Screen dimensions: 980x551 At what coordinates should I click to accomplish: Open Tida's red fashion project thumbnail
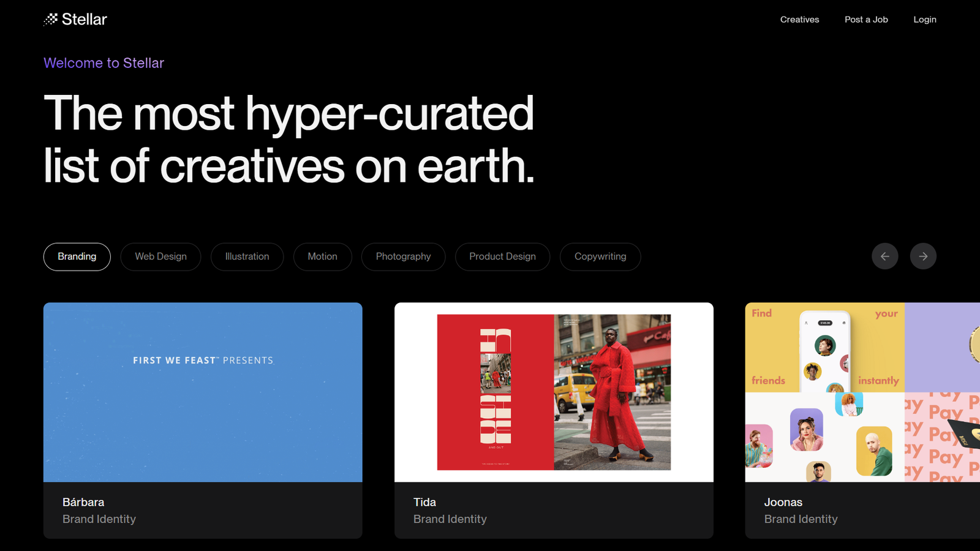pos(554,392)
